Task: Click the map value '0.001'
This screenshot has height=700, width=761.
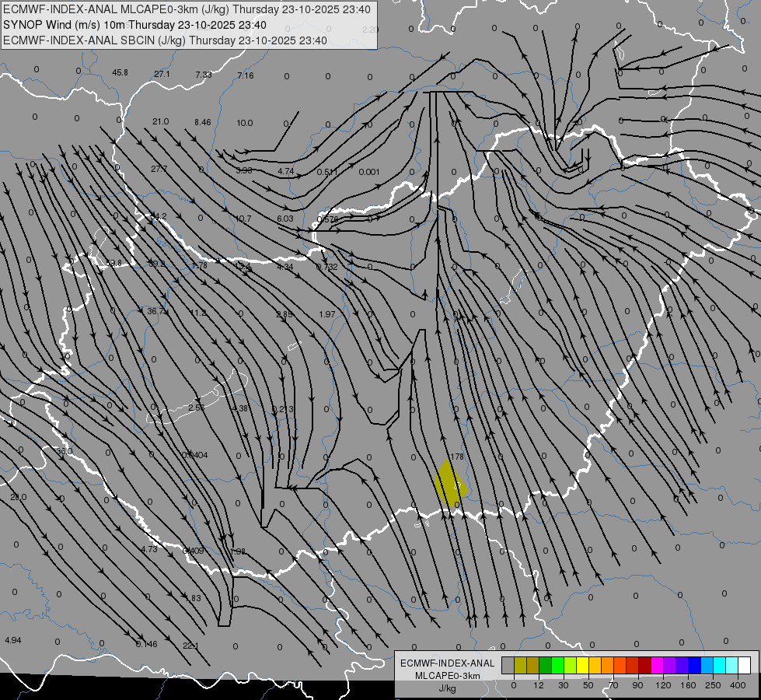Action: (369, 172)
